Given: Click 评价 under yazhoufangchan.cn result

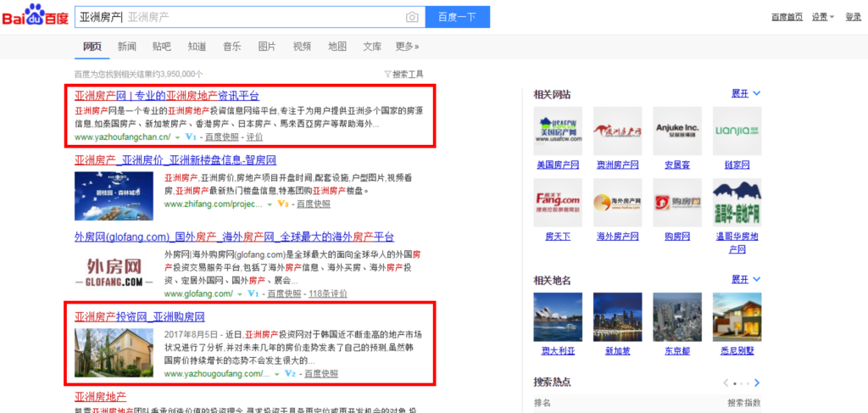Looking at the screenshot, I should (254, 137).
